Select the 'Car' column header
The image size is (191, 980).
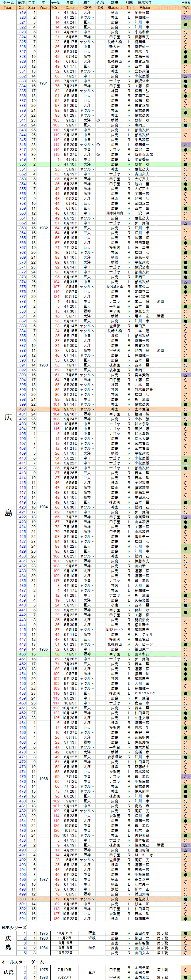pyautogui.click(x=22, y=8)
